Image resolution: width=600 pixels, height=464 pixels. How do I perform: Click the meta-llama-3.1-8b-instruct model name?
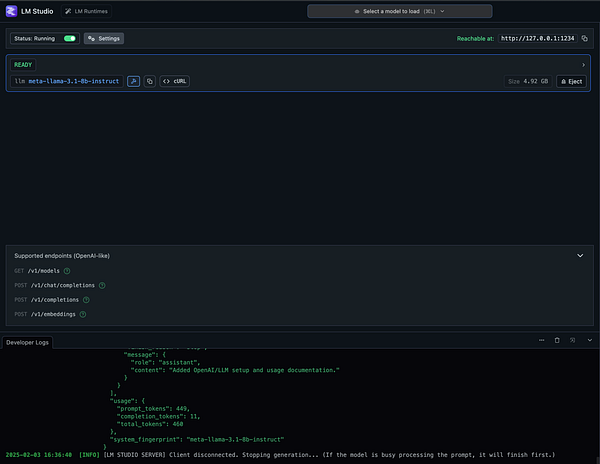(73, 81)
